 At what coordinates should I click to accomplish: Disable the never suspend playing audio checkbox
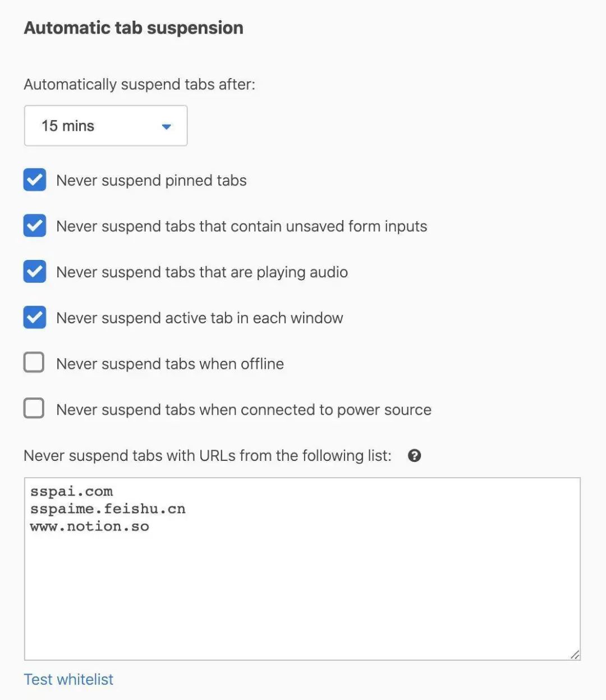[35, 272]
